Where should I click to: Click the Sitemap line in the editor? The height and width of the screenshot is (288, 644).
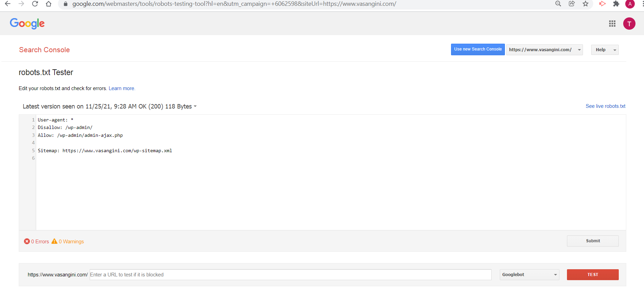(x=105, y=150)
